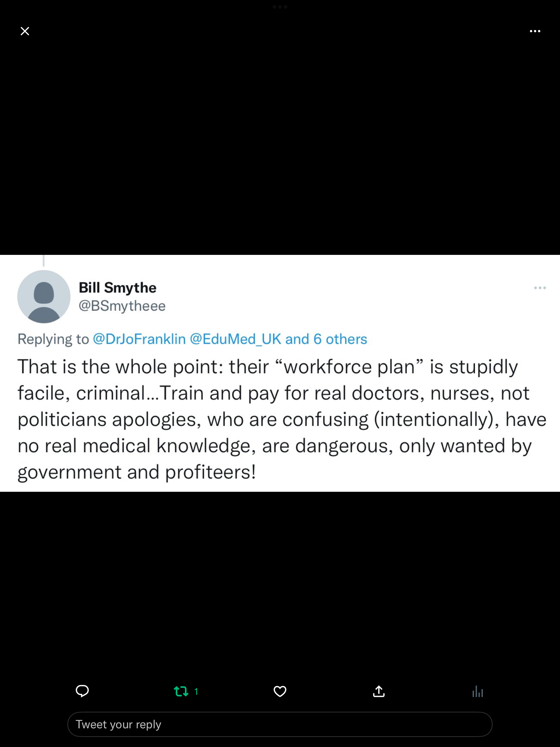Tap the 'Replying to' label text
Image resolution: width=560 pixels, height=747 pixels.
pyautogui.click(x=53, y=339)
